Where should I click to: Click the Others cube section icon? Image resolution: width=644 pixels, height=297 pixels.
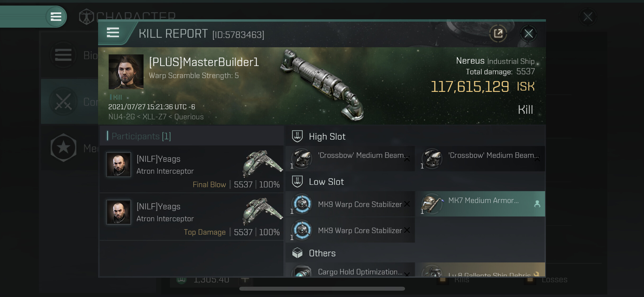(x=297, y=253)
